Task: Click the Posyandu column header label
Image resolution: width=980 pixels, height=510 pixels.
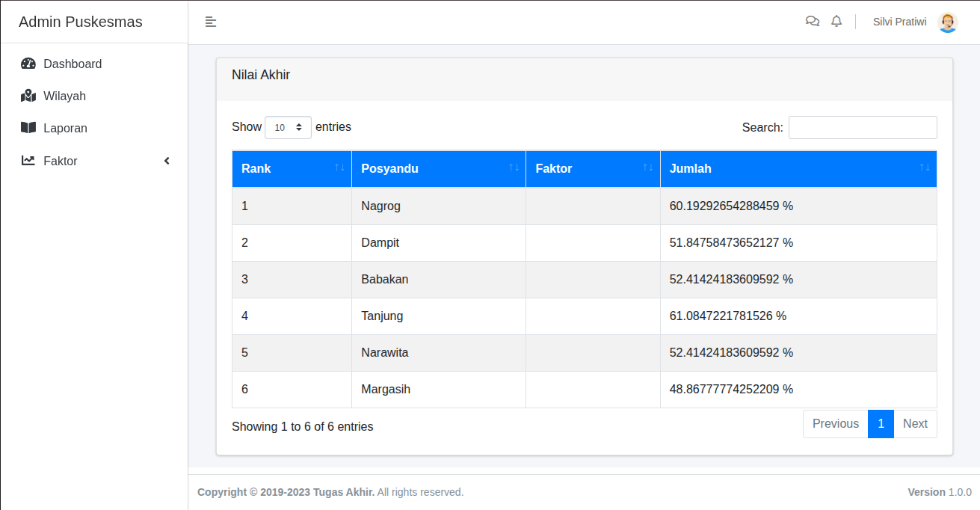Action: point(389,169)
